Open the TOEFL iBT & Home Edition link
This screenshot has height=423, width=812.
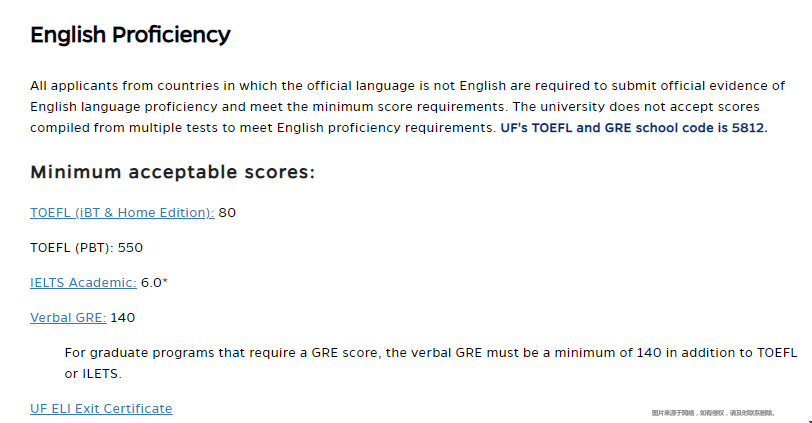(122, 213)
